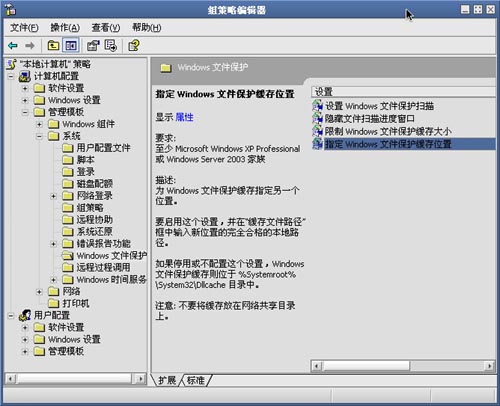Click the 设置 column header
The height and width of the screenshot is (406, 500).
pyautogui.click(x=403, y=92)
